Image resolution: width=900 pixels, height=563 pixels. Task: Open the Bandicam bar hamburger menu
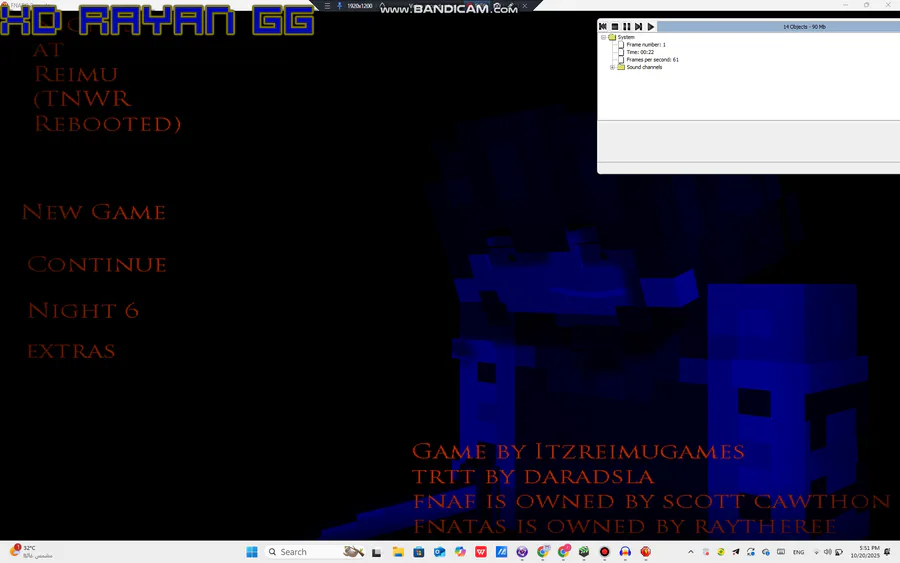point(327,6)
